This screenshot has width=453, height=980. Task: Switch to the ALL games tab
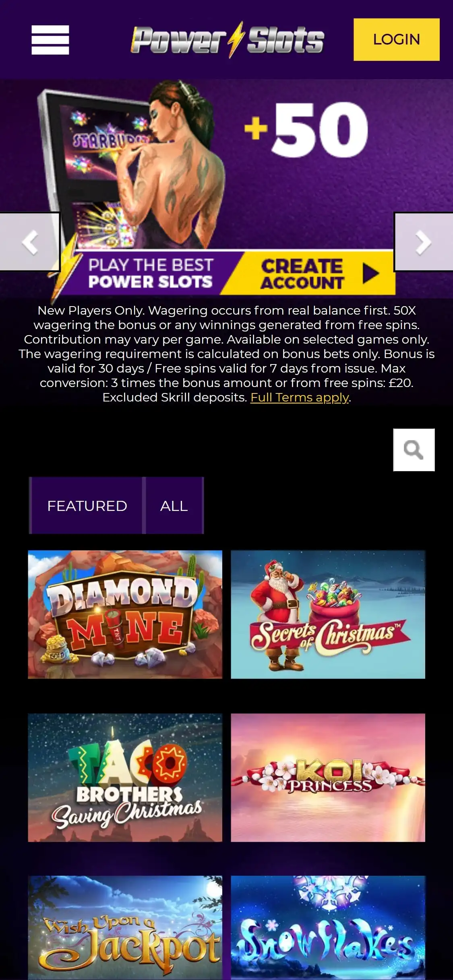[174, 506]
